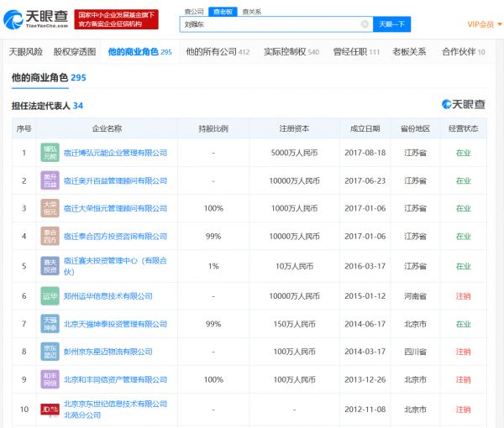Image resolution: width=504 pixels, height=428 pixels.
Task: Switch to the 股权穿透图 tab
Action: [x=75, y=52]
